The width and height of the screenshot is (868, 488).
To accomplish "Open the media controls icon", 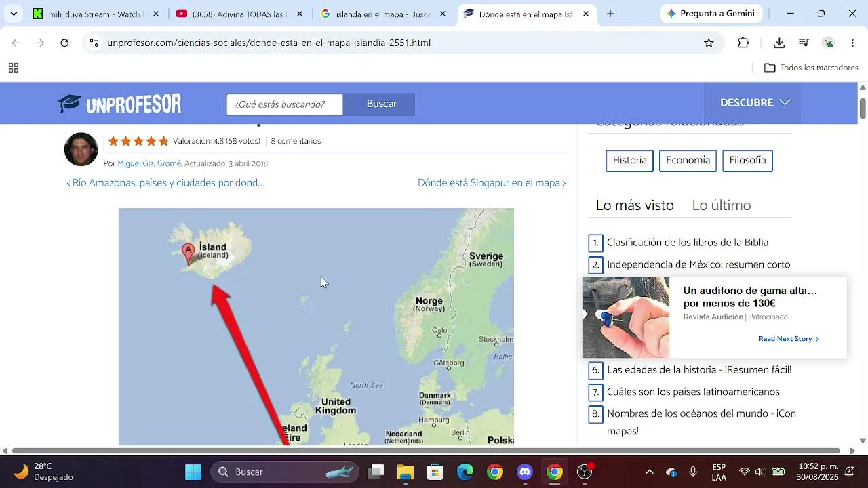I will pos(804,43).
